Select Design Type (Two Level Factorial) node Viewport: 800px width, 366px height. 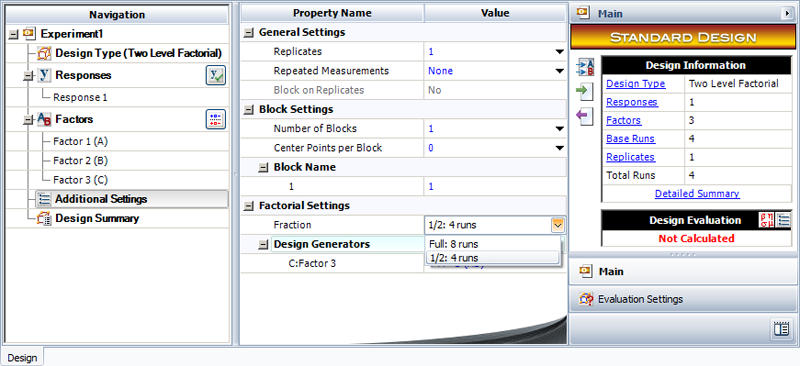[138, 54]
